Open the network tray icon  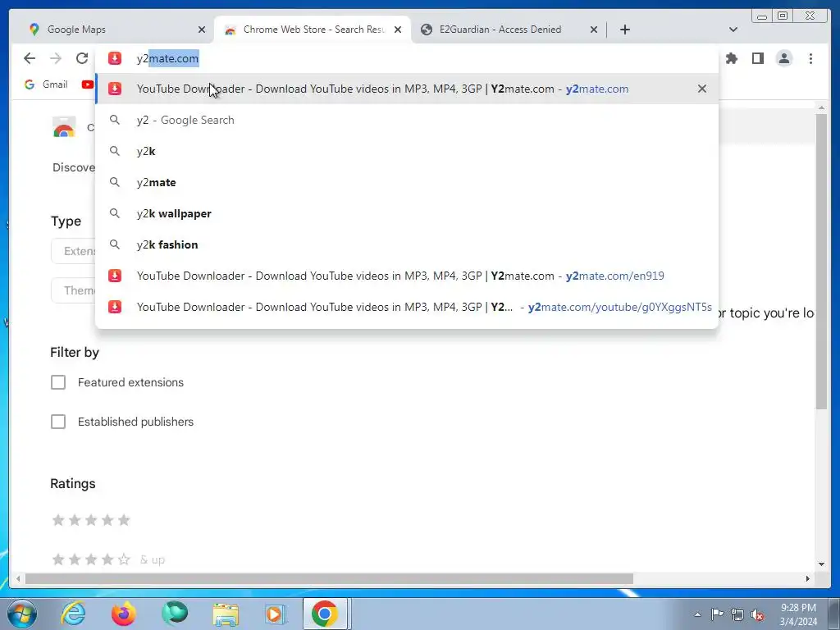tap(737, 614)
